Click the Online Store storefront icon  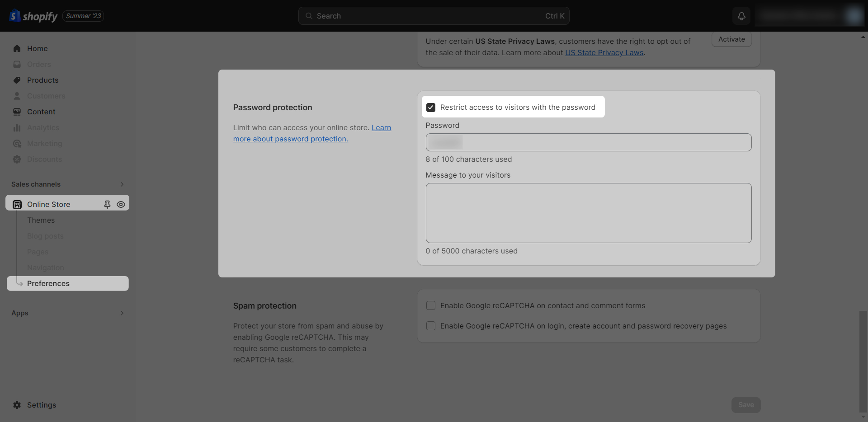[17, 204]
